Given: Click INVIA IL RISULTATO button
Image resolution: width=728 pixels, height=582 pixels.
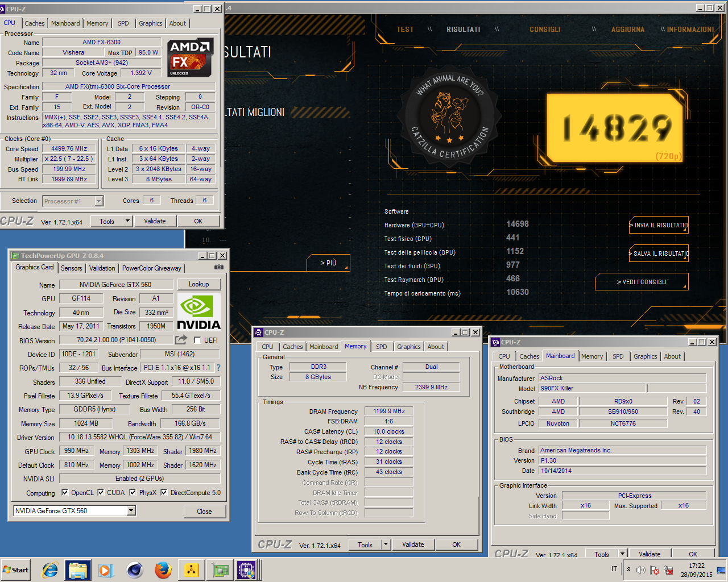Looking at the screenshot, I should coord(659,225).
